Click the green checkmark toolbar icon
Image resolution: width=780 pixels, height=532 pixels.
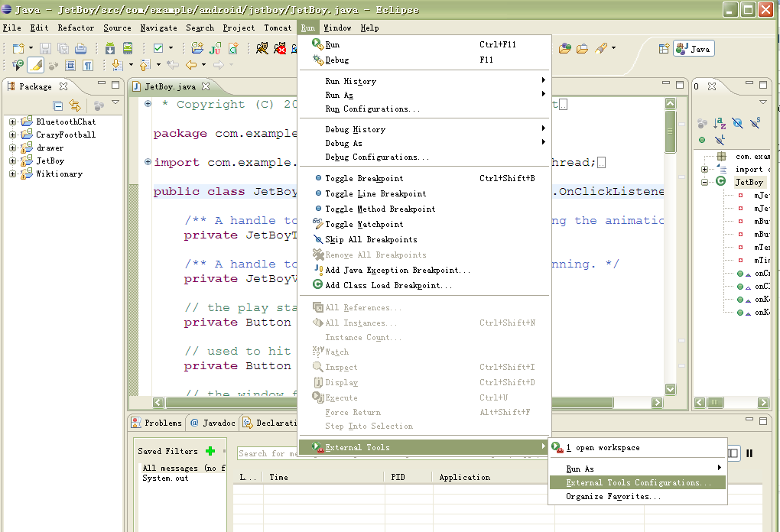point(158,48)
